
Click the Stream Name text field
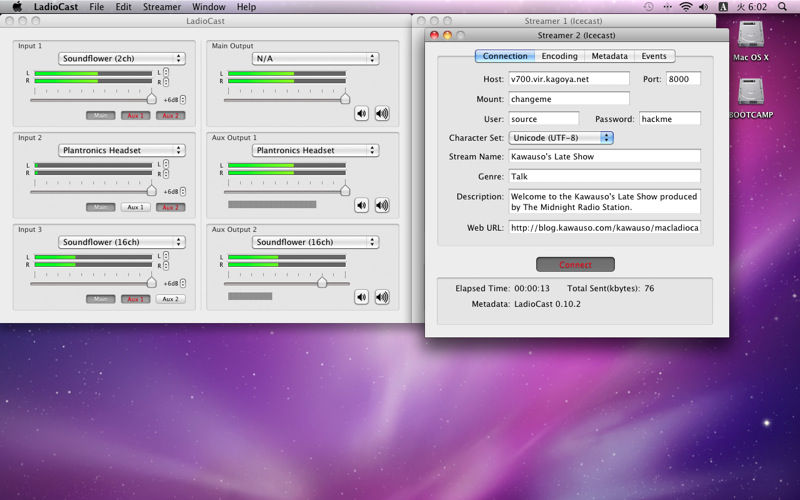coord(604,156)
